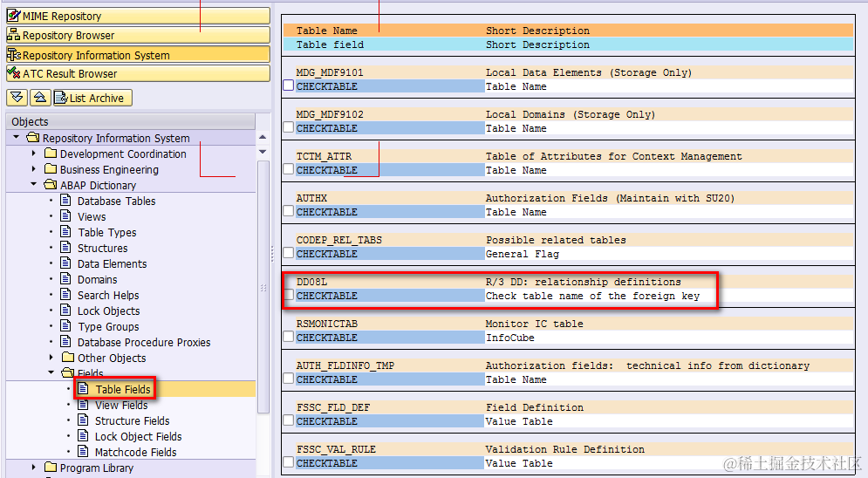
Task: Expand the Business Engineering folder
Action: (34, 168)
